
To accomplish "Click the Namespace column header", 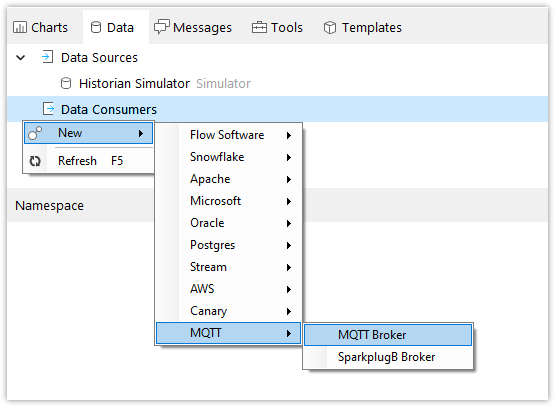I will click(x=50, y=206).
